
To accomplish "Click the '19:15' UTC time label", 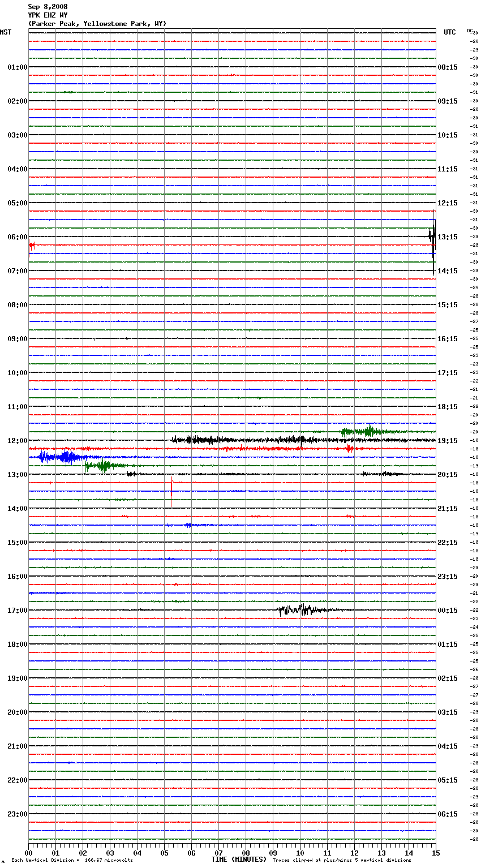I will coord(448,441).
